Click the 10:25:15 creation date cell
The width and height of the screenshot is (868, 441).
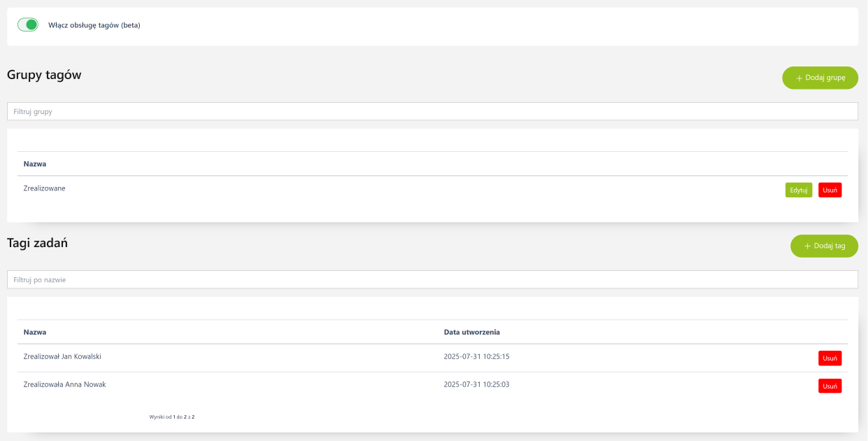[x=476, y=356]
